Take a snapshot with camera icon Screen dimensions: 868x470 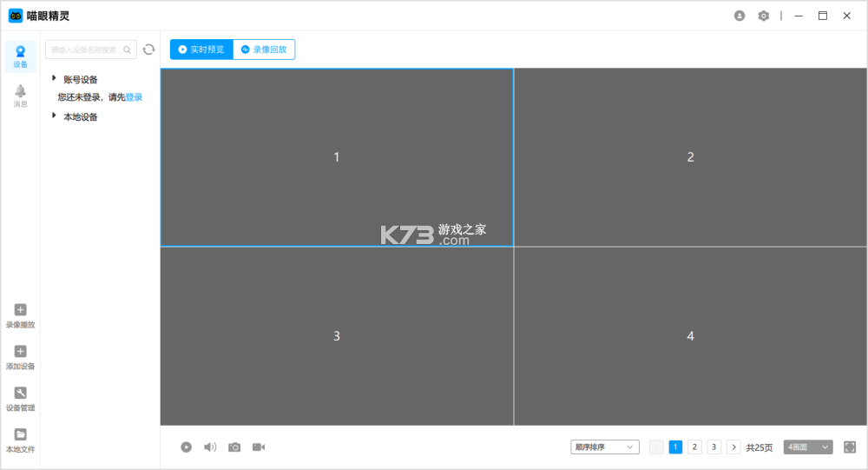tap(234, 447)
